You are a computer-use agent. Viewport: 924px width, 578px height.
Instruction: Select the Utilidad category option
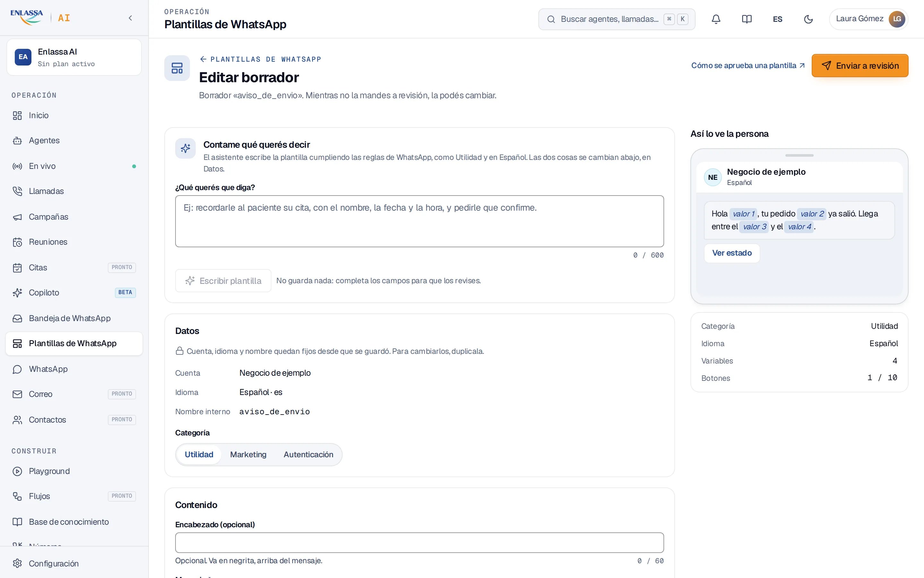point(199,454)
